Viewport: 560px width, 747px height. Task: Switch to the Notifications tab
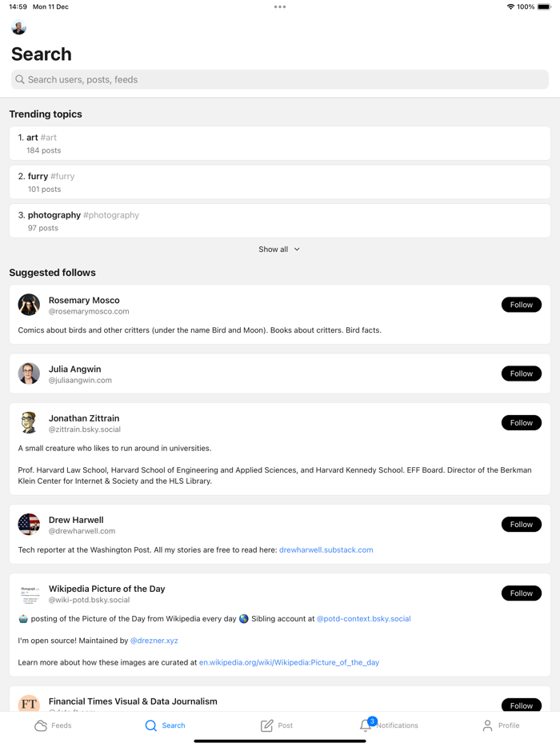point(389,725)
